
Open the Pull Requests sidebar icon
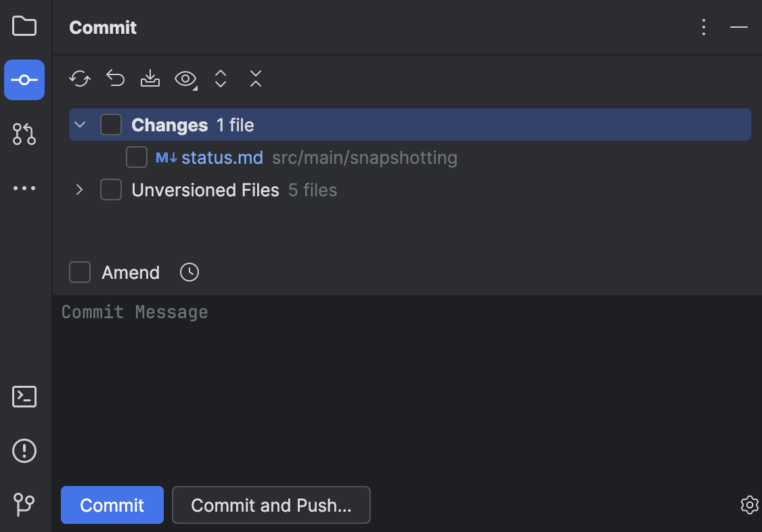(x=24, y=134)
